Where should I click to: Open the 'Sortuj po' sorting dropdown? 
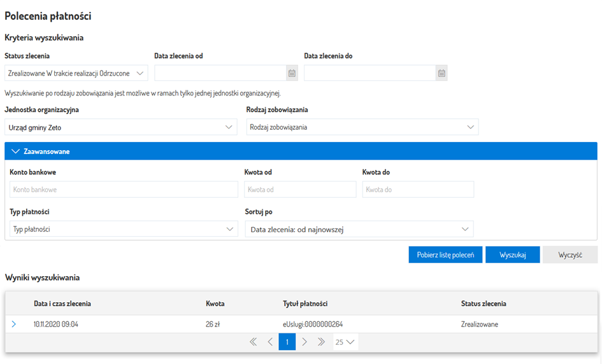point(359,229)
